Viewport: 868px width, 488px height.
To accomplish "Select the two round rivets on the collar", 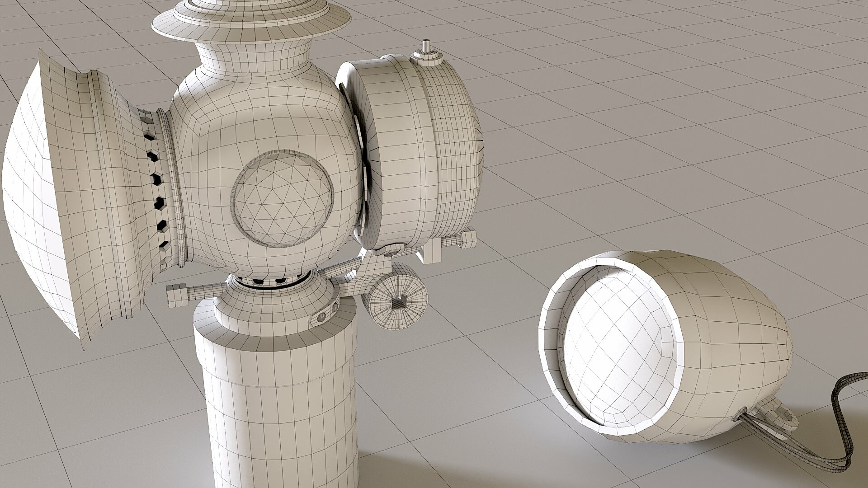I will coord(327,313).
